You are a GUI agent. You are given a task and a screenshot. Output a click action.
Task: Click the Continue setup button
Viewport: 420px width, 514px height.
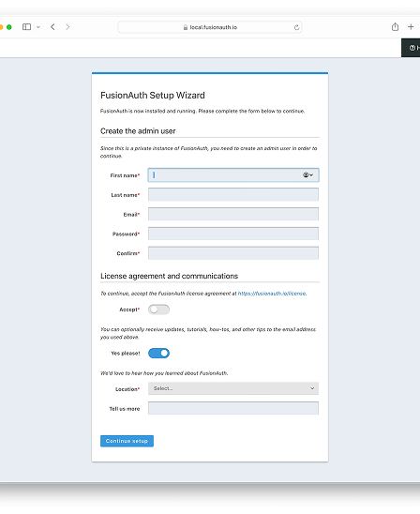point(127,441)
